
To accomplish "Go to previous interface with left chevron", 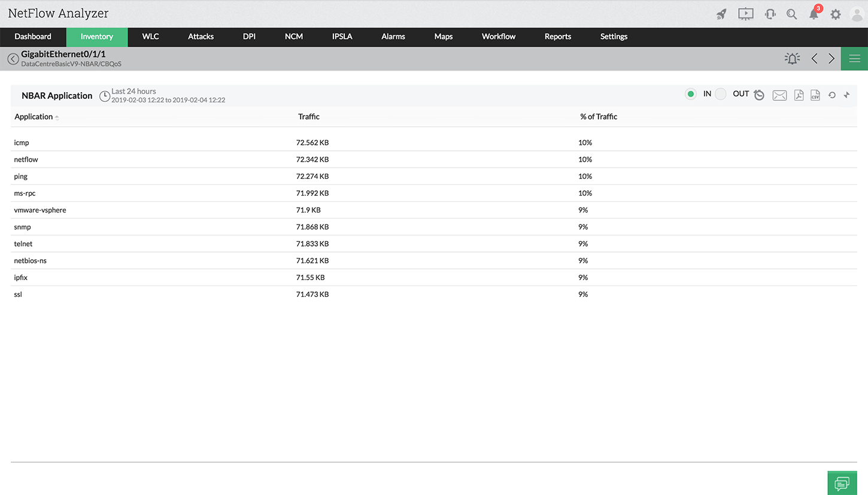I will click(814, 58).
